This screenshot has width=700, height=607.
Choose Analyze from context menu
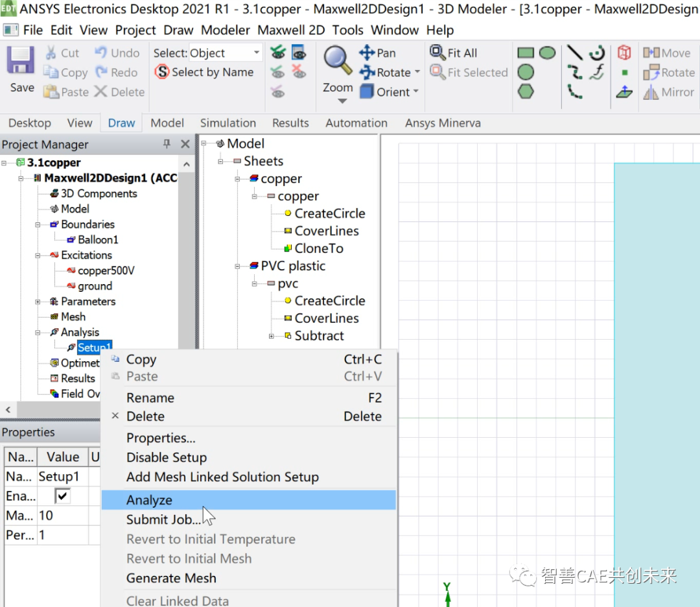[x=249, y=500]
